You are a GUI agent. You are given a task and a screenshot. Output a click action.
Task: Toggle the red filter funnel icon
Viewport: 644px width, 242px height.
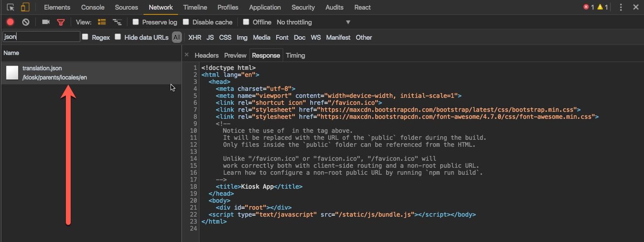pos(61,22)
